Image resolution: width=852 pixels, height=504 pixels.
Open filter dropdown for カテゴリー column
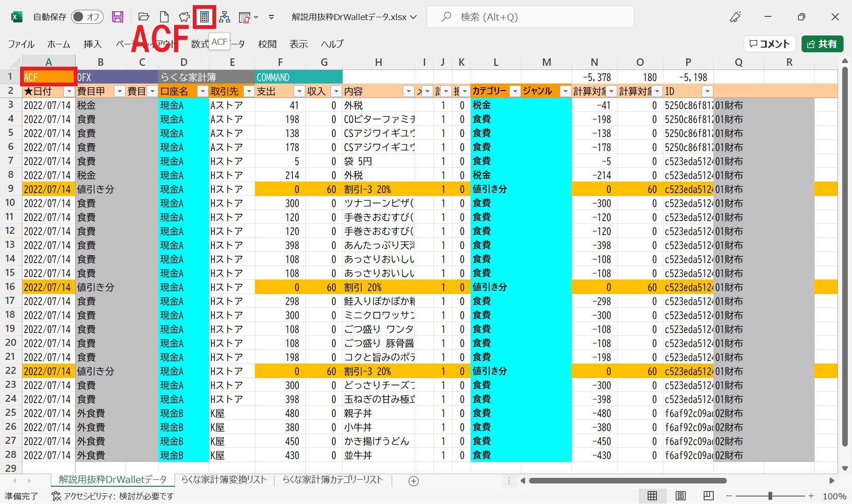(x=515, y=91)
